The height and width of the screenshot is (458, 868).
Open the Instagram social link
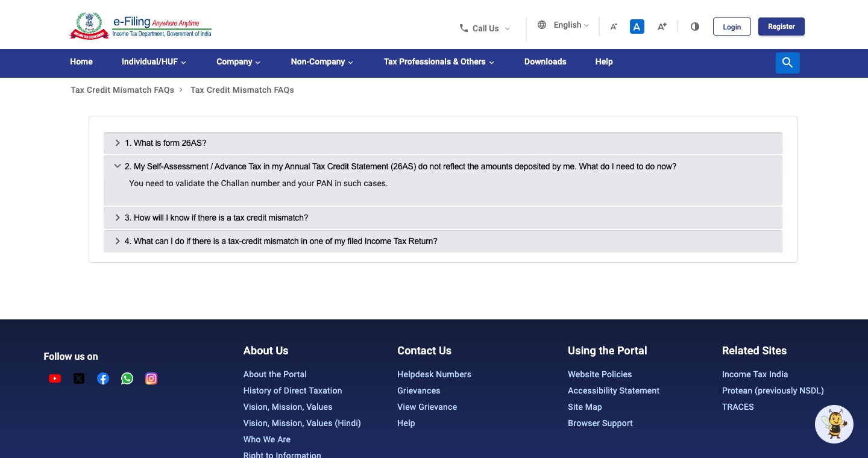coord(151,378)
